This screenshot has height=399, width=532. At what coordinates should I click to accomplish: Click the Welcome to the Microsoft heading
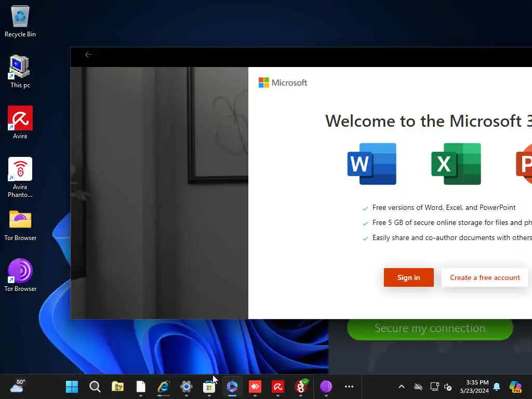tap(429, 121)
